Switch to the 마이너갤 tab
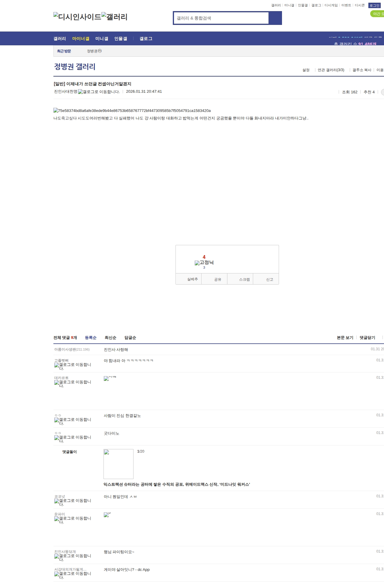The image size is (384, 588). coord(81,39)
